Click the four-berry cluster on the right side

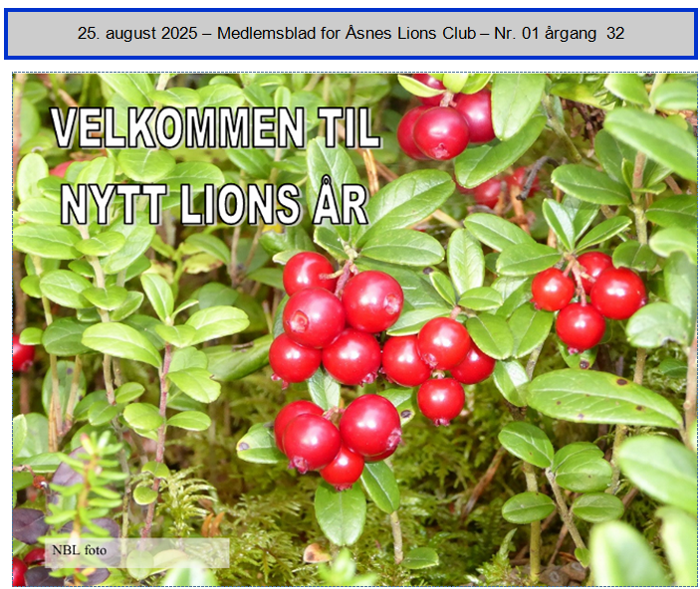588,296
